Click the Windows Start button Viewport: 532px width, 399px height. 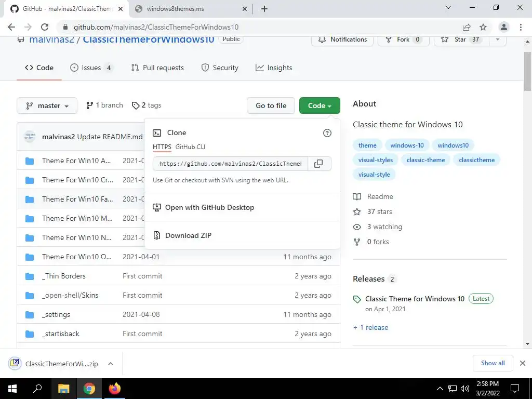[x=12, y=389]
